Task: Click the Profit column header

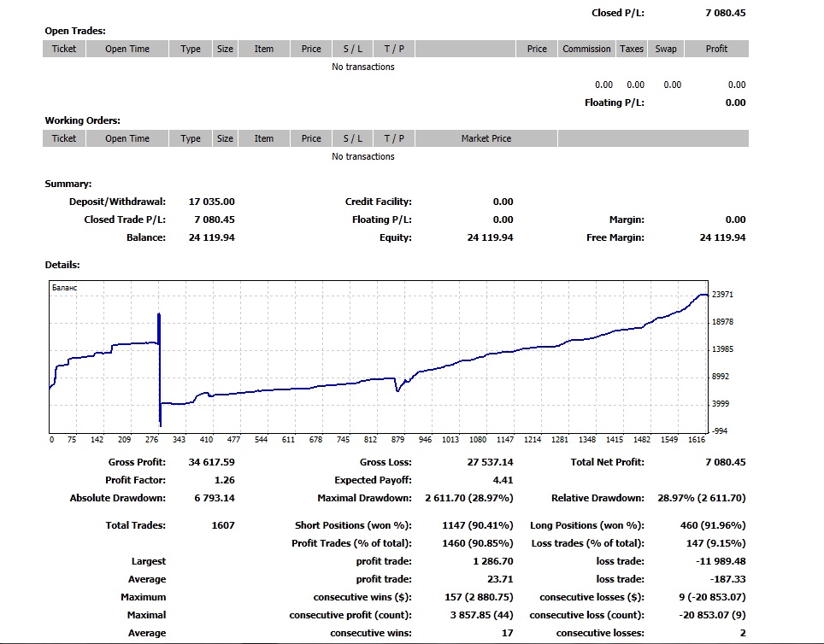Action: [716, 49]
